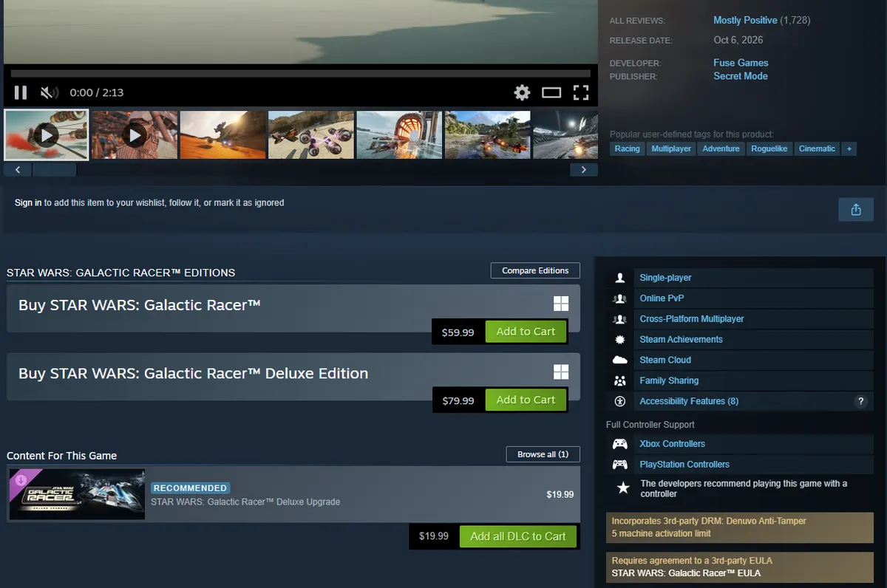
Task: Open Compare Editions
Action: pyautogui.click(x=535, y=270)
